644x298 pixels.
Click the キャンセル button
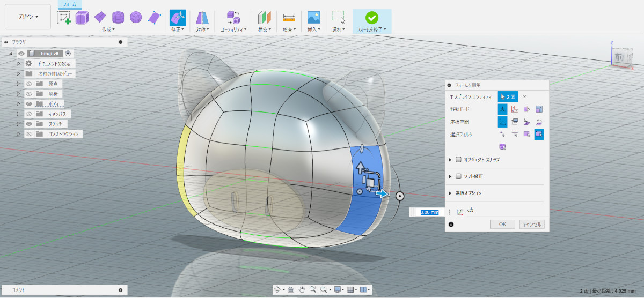pyautogui.click(x=532, y=225)
